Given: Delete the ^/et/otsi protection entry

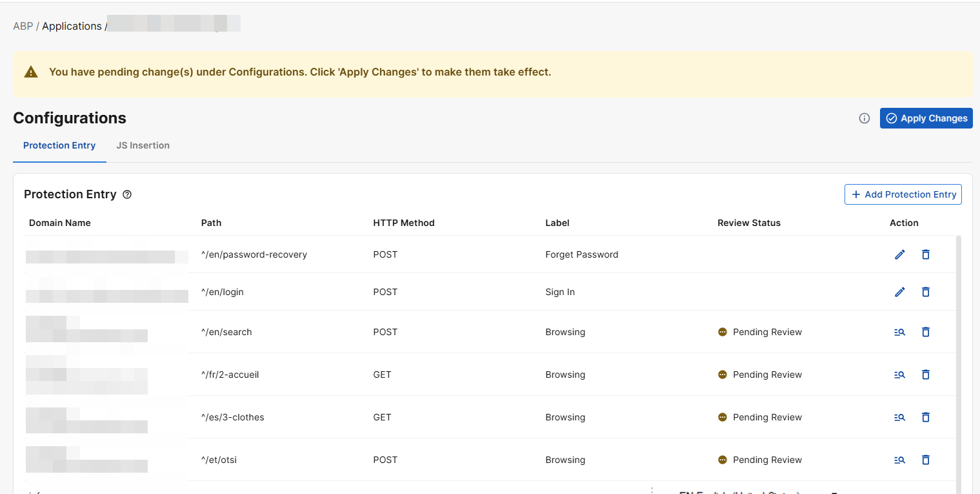Looking at the screenshot, I should coord(925,460).
